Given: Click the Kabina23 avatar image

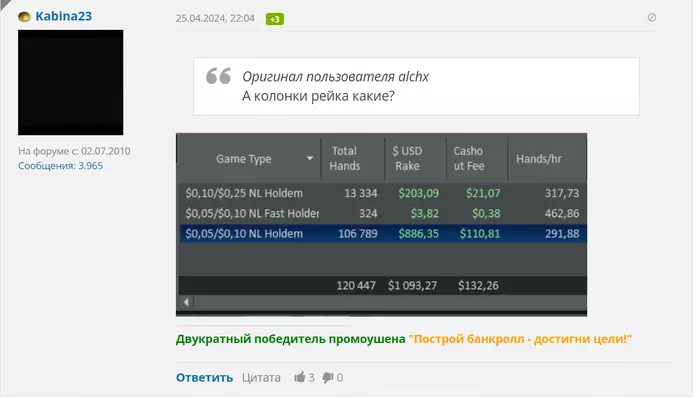Looking at the screenshot, I should coord(71,83).
